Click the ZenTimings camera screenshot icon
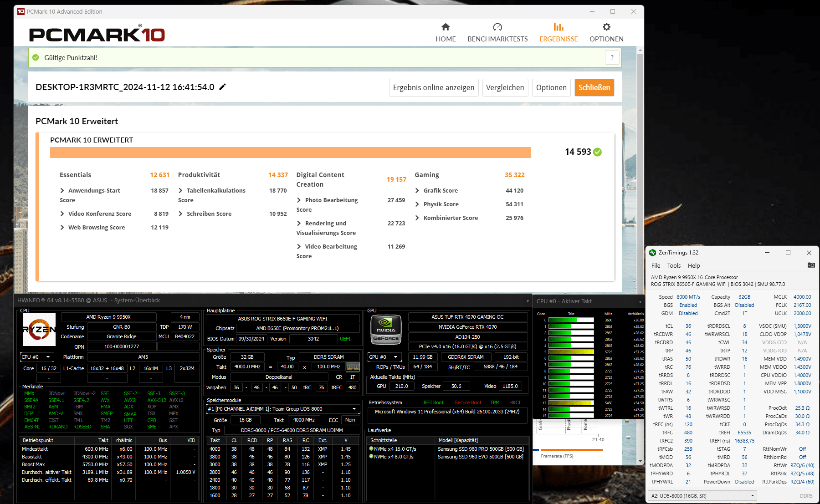The height and width of the screenshot is (504, 820). click(811, 265)
